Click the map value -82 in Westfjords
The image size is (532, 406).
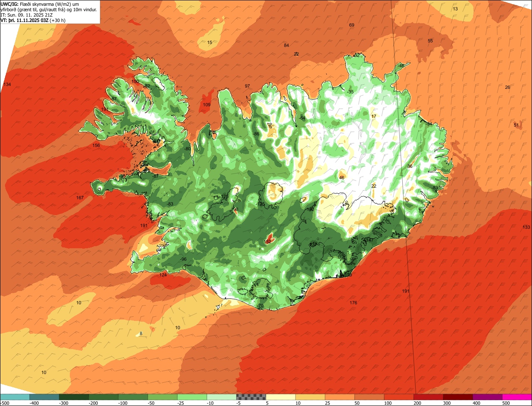click(x=147, y=86)
